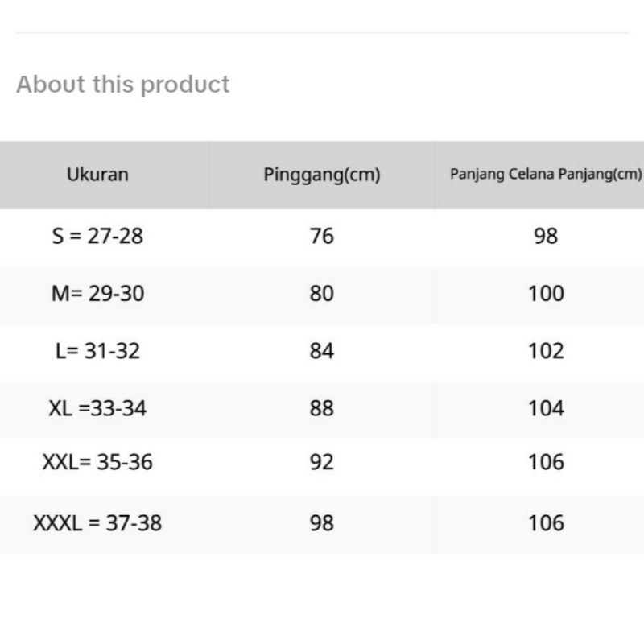The image size is (644, 644).
Task: Select the L= 31-32 size cell
Action: [97, 351]
